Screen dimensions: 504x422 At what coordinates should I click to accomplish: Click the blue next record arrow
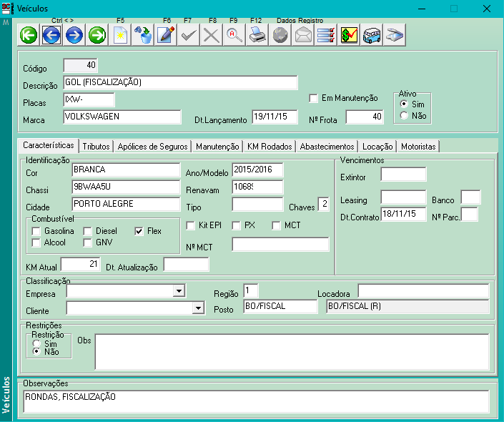(x=74, y=34)
